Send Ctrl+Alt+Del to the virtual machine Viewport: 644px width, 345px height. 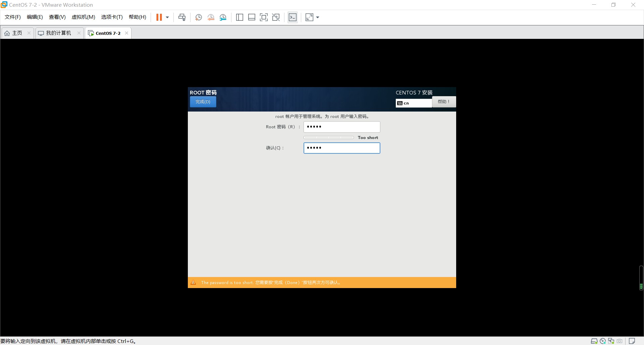click(182, 17)
